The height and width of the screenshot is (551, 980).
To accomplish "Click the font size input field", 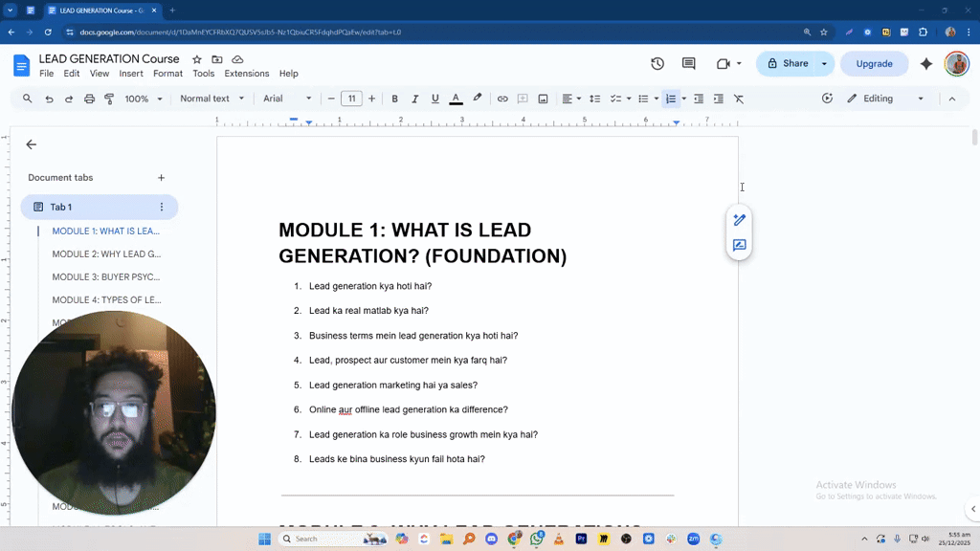I will pyautogui.click(x=352, y=99).
